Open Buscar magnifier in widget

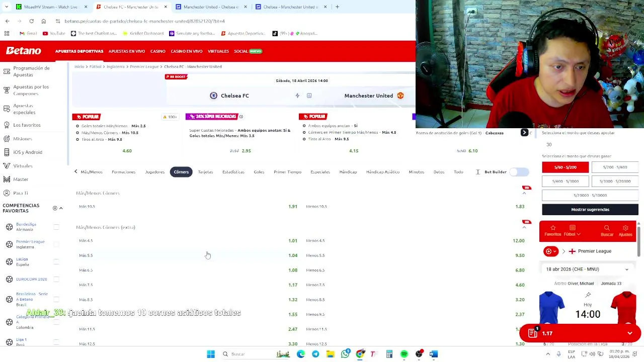[607, 231]
